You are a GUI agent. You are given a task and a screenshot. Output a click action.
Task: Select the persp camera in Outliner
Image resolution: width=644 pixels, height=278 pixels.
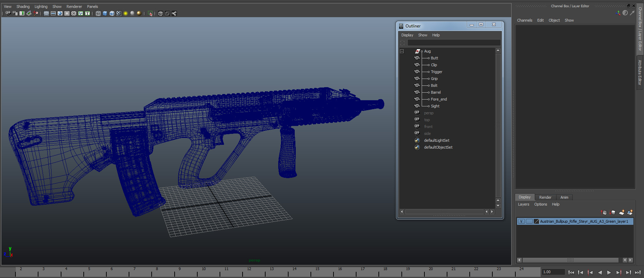pyautogui.click(x=429, y=113)
